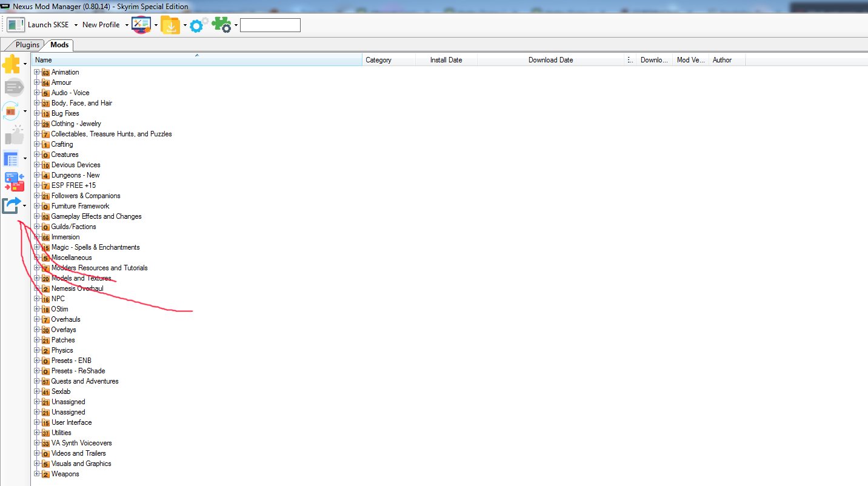
Task: Click the blue category list icon
Action: point(12,159)
